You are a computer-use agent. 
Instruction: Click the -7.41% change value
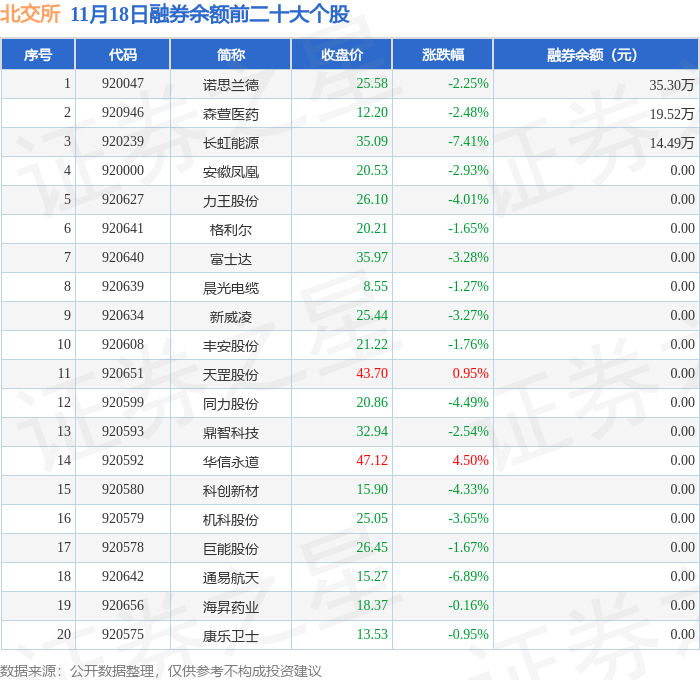coord(468,142)
